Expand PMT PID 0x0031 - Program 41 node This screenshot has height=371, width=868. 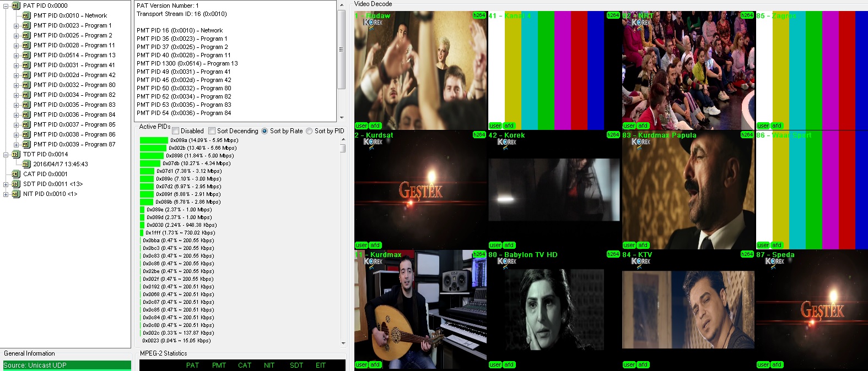coord(17,65)
